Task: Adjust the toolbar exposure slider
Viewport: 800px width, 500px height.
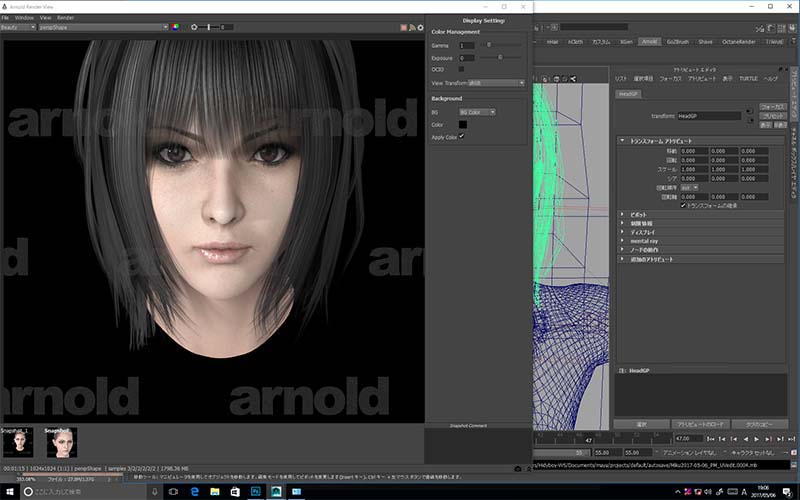Action: (209, 27)
